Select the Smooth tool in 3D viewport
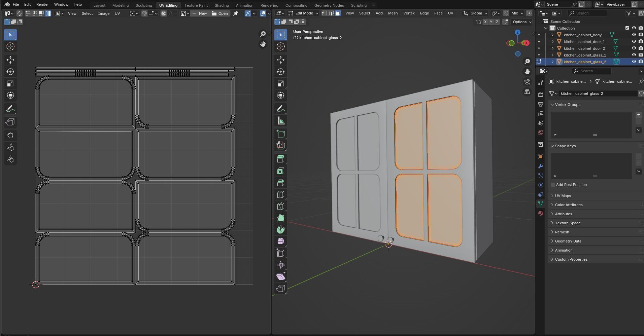The width and height of the screenshot is (644, 336). click(281, 241)
